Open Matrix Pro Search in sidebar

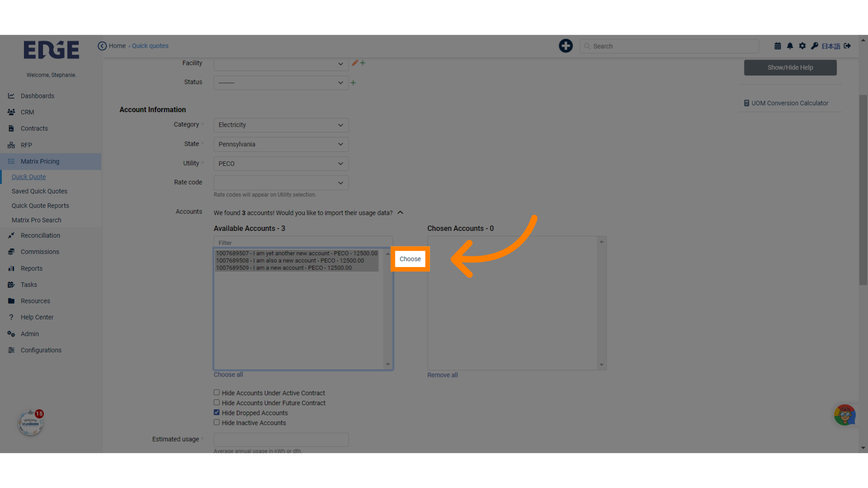[x=36, y=220]
